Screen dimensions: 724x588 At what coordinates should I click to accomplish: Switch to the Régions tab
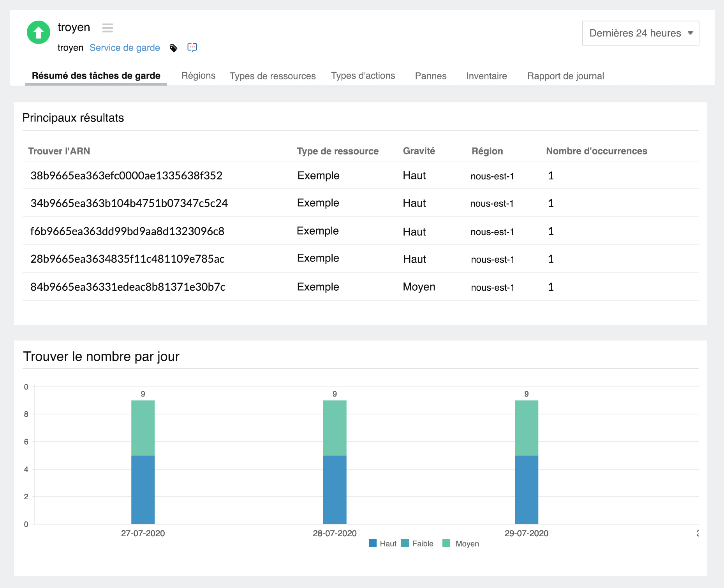[198, 76]
